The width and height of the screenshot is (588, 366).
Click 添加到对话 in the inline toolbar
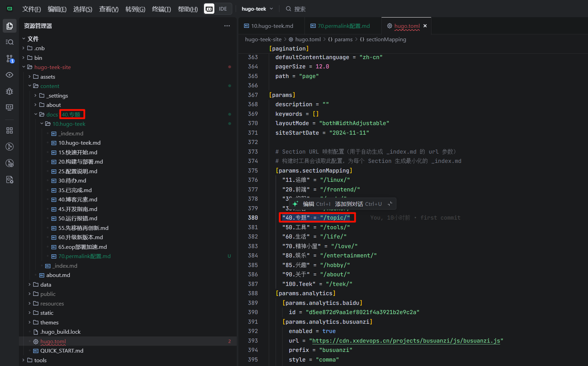coord(349,204)
